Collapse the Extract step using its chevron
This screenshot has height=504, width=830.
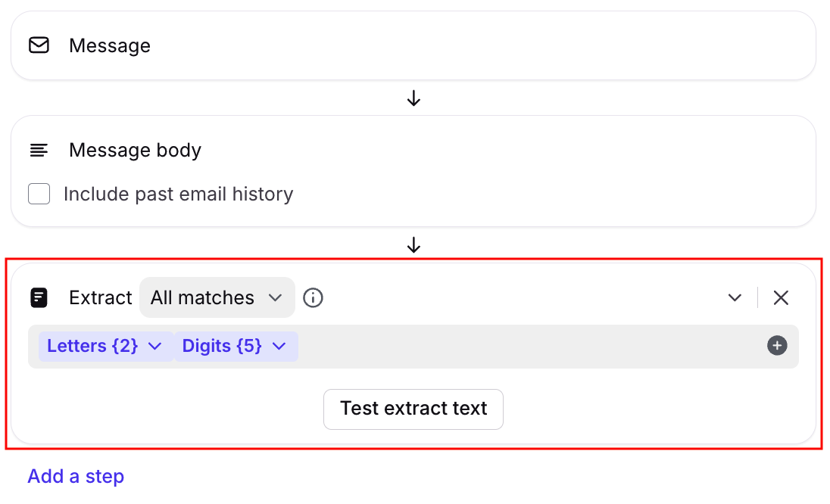click(x=735, y=297)
